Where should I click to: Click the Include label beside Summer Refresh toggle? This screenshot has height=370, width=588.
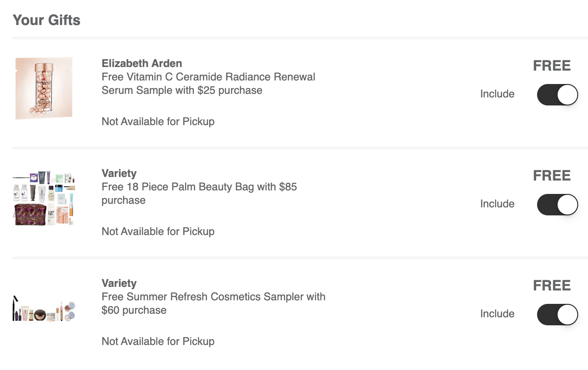pos(497,314)
